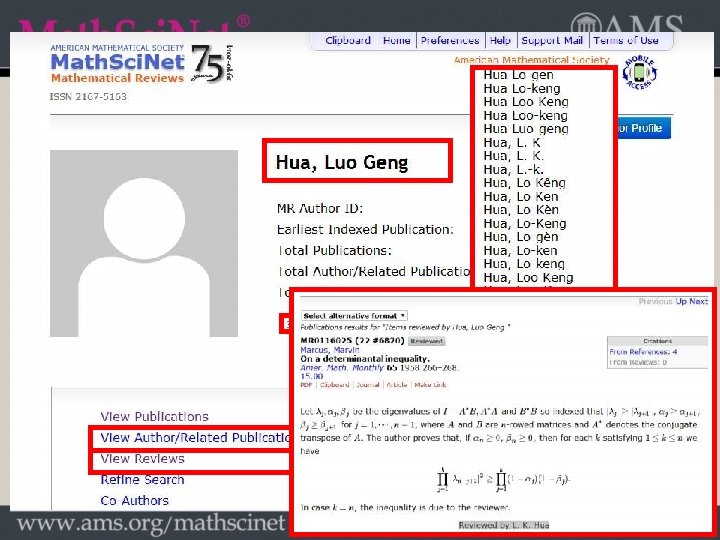The image size is (720, 540).
Task: Click the ISSN 2167-5163 text
Action: click(x=88, y=97)
